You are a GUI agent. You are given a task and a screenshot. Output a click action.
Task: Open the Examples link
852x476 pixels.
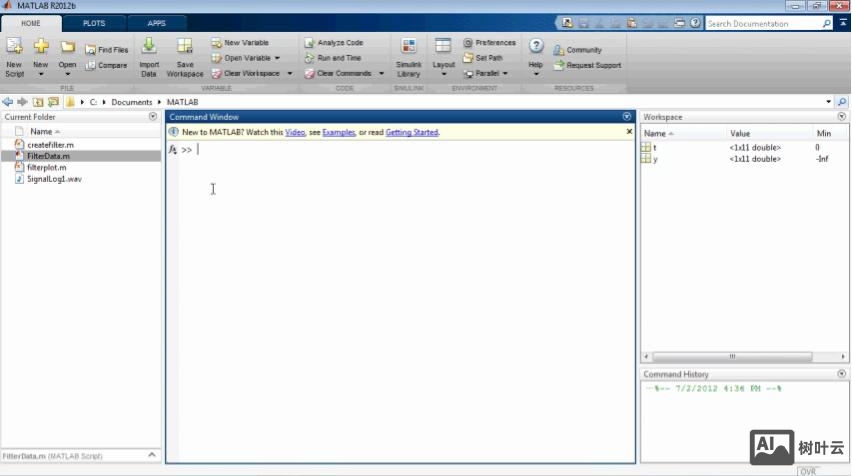click(339, 132)
